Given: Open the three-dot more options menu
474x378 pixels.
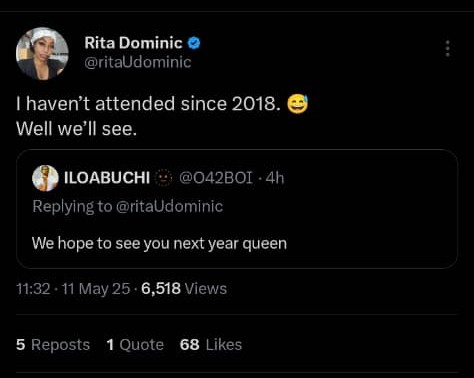Looking at the screenshot, I should point(448,49).
